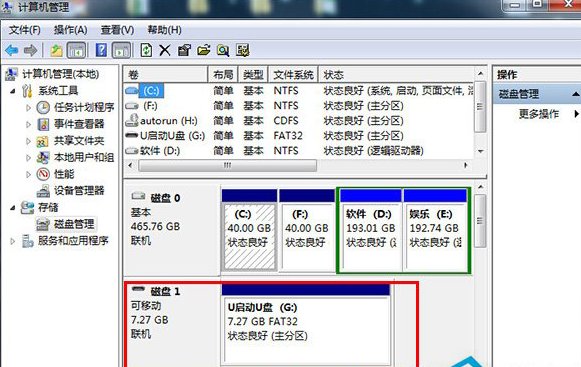The image size is (581, 367).
Task: Click the Open folder toolbar icon
Action: (x=204, y=50)
